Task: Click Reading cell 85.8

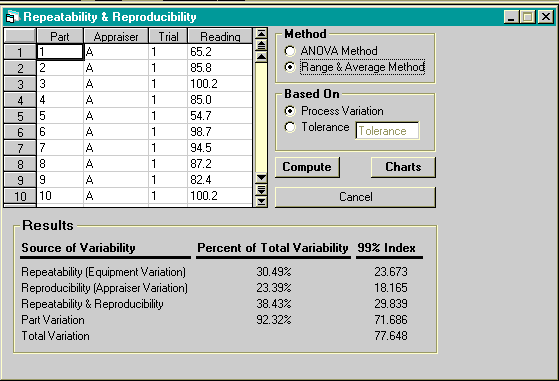Action: click(x=220, y=68)
